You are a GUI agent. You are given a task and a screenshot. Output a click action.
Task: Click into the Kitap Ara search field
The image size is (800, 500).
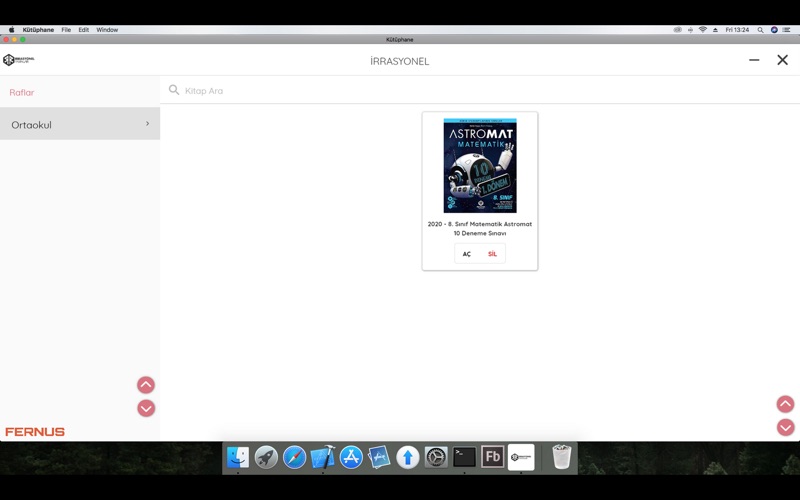click(480, 90)
